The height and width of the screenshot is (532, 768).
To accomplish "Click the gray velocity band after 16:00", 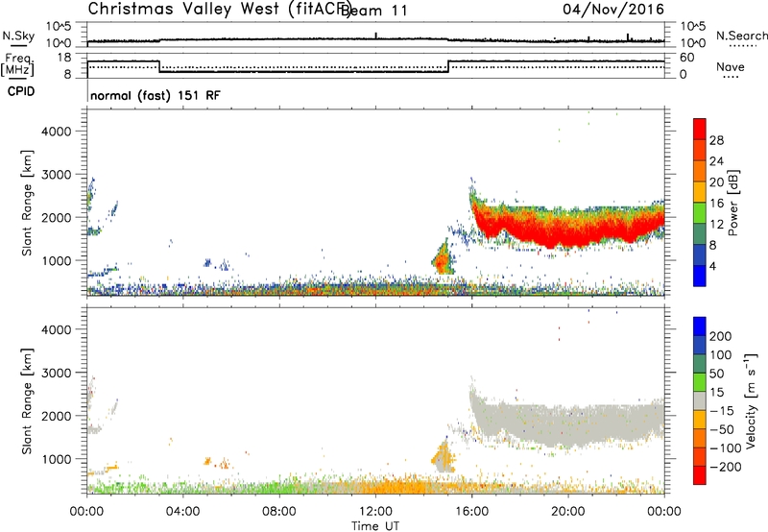I will pyautogui.click(x=568, y=423).
